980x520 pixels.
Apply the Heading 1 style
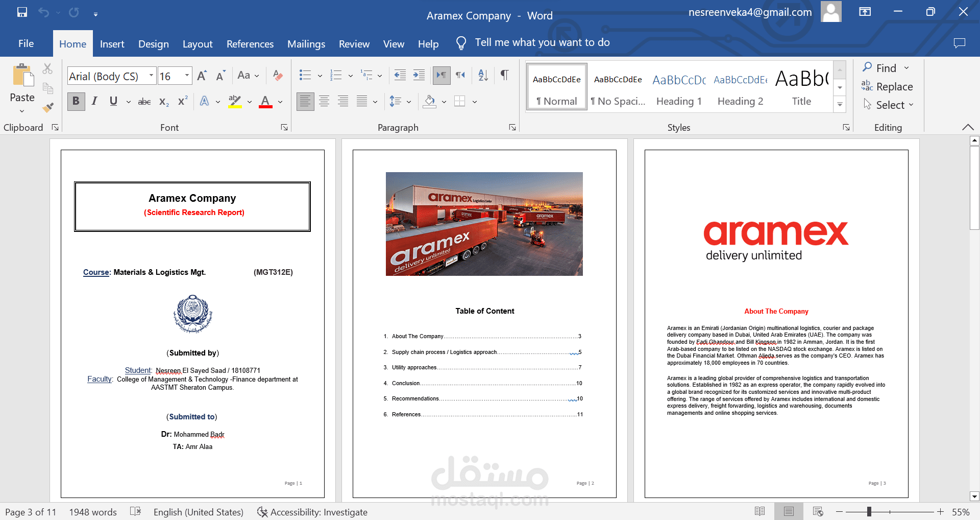click(679, 87)
